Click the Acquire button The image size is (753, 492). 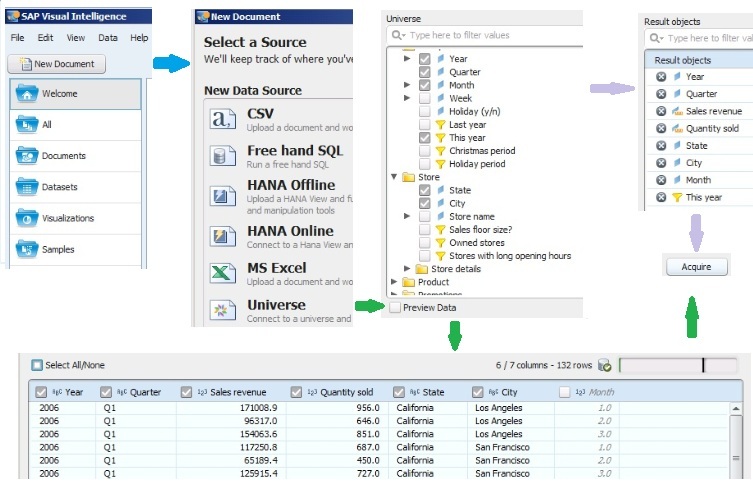coord(697,267)
